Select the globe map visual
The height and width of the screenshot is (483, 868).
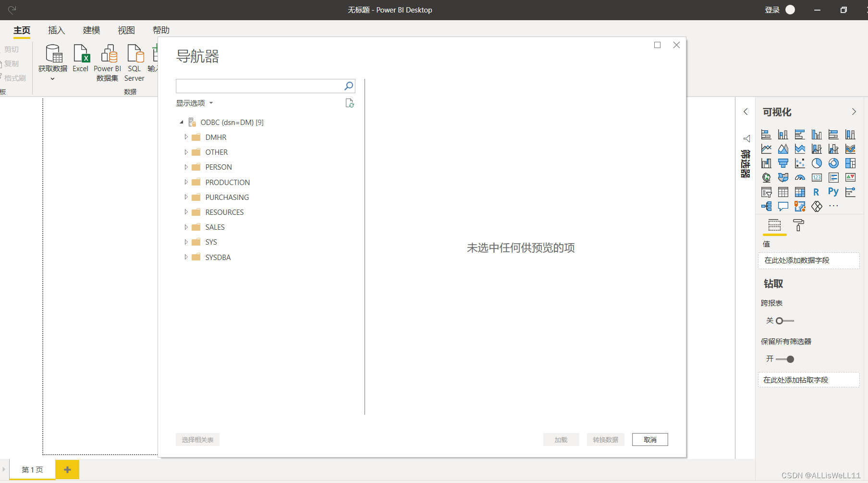[x=766, y=178]
